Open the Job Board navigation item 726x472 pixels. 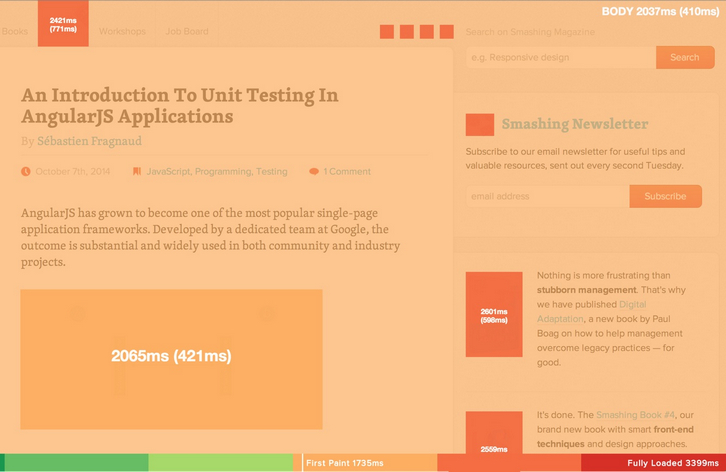[x=187, y=31]
